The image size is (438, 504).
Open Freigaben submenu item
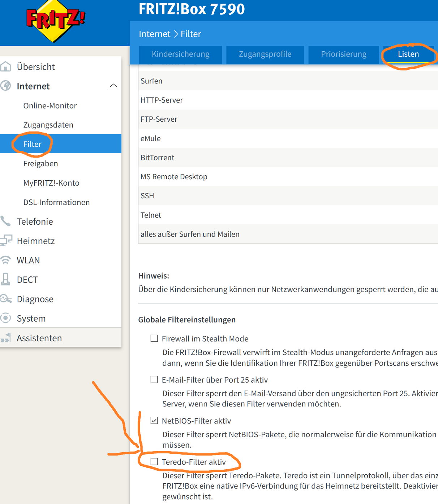click(40, 164)
